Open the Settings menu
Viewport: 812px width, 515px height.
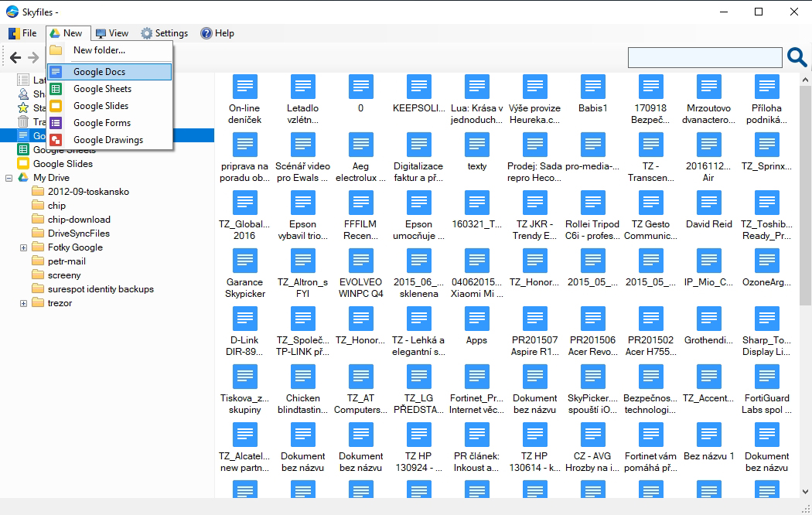(164, 33)
